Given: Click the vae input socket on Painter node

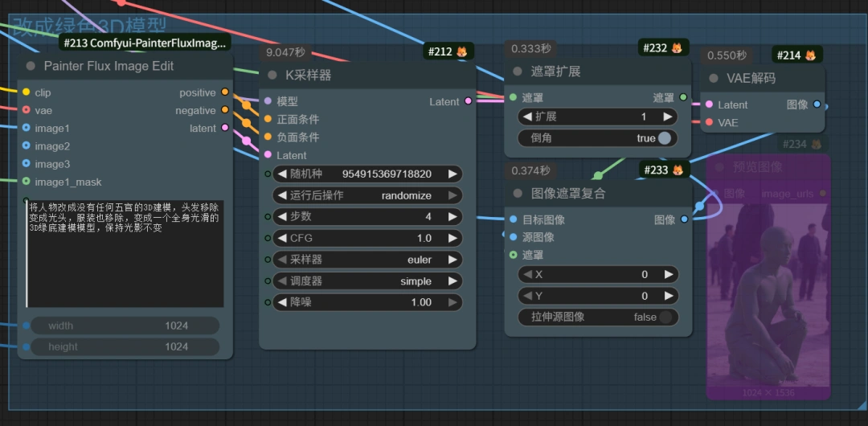Looking at the screenshot, I should click(x=26, y=110).
